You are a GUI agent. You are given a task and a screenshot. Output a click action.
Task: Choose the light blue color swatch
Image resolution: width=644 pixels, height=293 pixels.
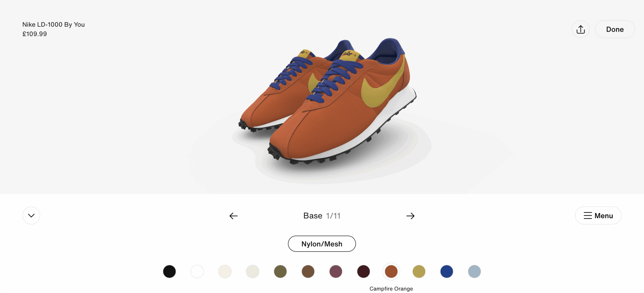pos(474,271)
